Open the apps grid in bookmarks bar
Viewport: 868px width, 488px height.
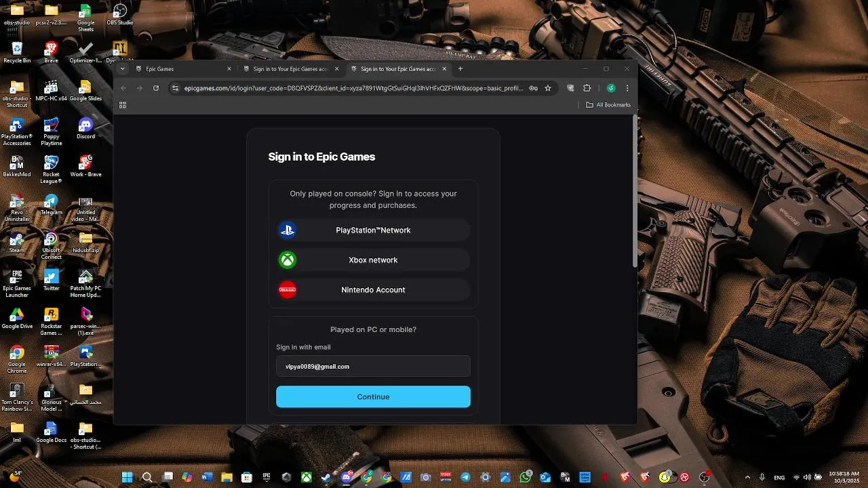click(x=123, y=105)
